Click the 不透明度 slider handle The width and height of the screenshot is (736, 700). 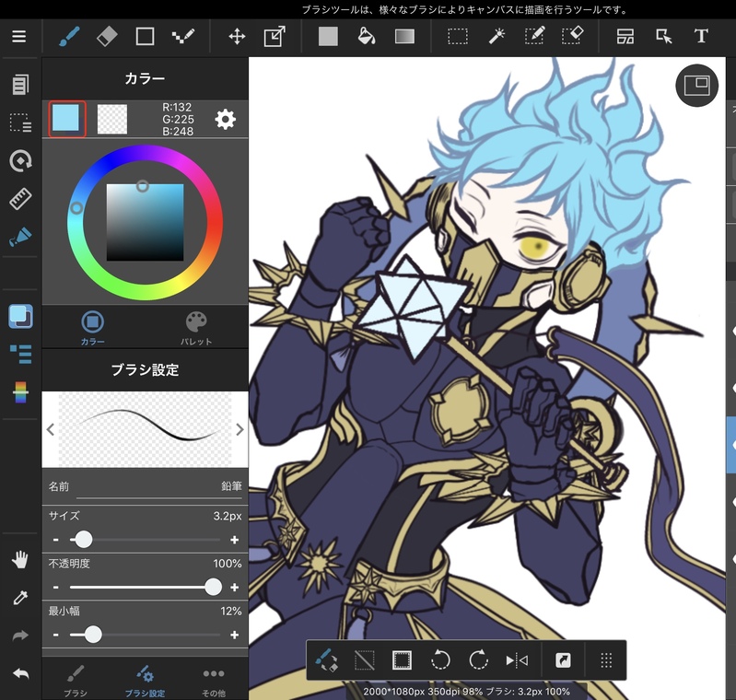click(213, 587)
